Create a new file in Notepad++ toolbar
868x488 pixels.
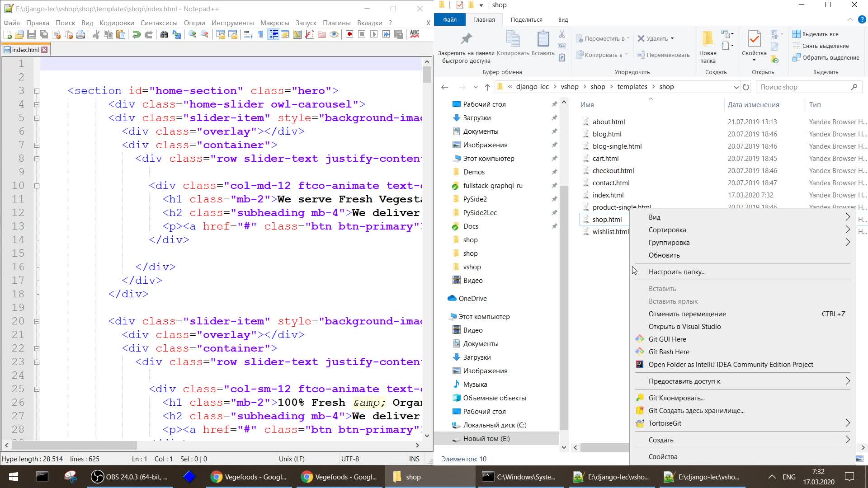[x=7, y=34]
